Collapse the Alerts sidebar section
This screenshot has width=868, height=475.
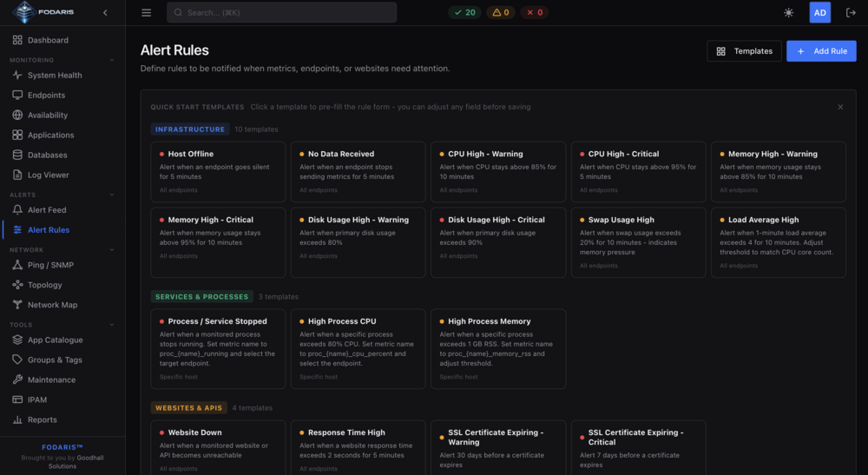[x=112, y=195]
